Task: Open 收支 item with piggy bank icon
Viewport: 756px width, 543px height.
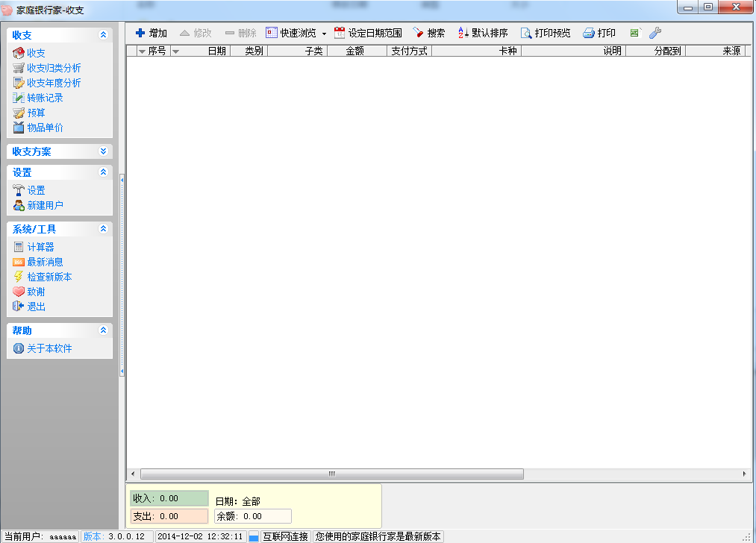Action: coord(19,53)
